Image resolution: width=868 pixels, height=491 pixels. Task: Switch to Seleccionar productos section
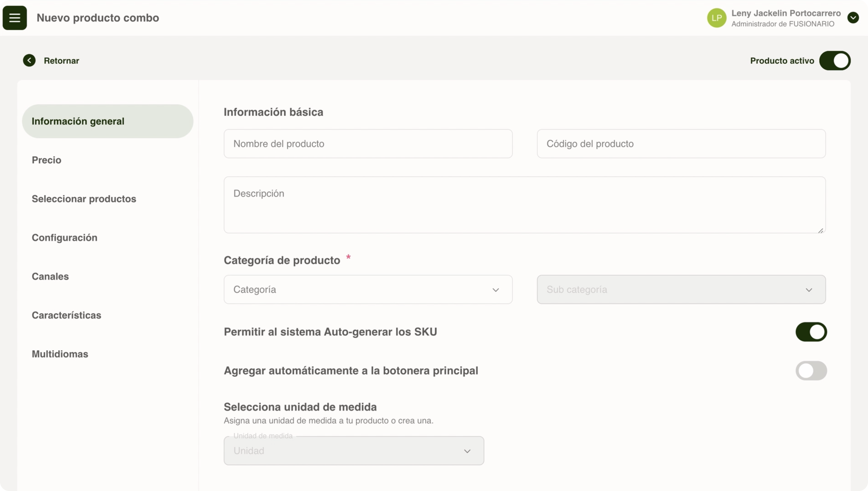(x=84, y=199)
